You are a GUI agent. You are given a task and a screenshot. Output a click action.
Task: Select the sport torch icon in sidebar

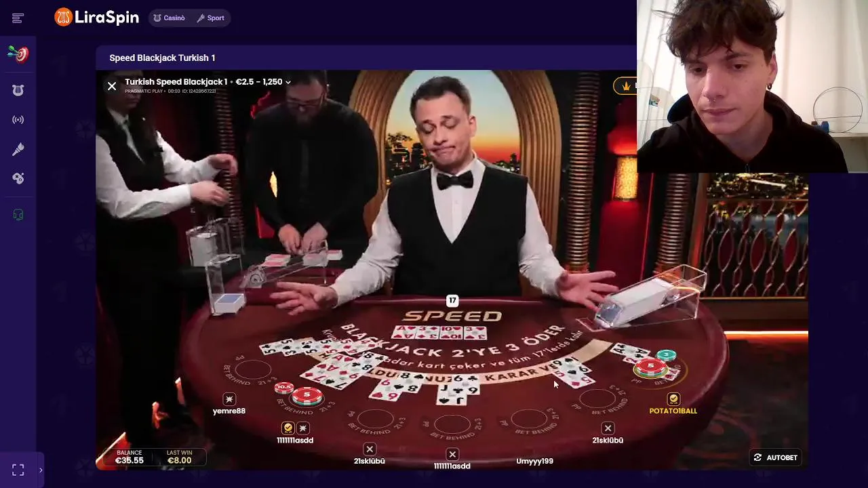[x=18, y=149]
